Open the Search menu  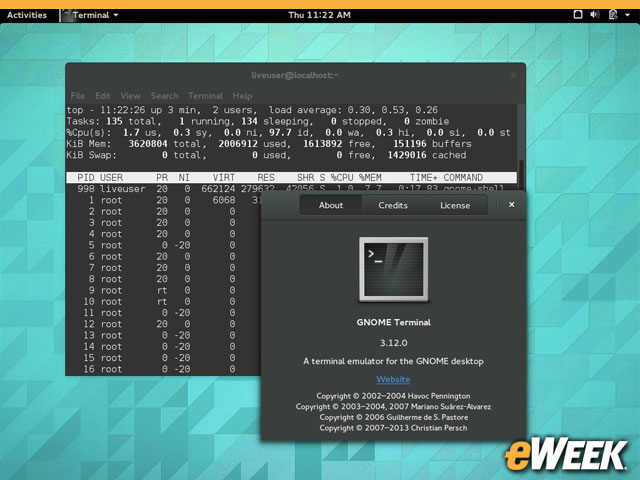(164, 96)
